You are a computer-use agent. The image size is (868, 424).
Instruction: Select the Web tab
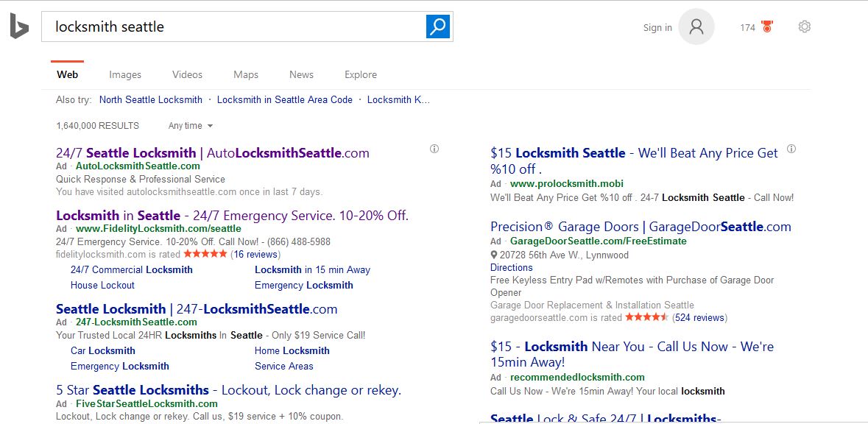click(x=68, y=74)
